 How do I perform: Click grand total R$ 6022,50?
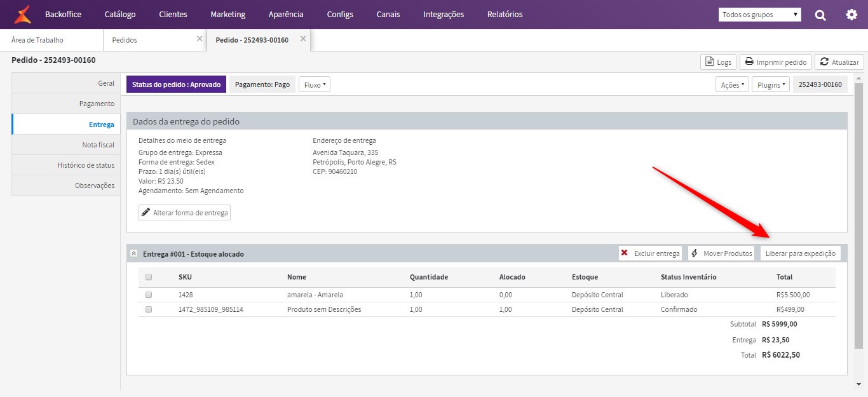pos(781,355)
